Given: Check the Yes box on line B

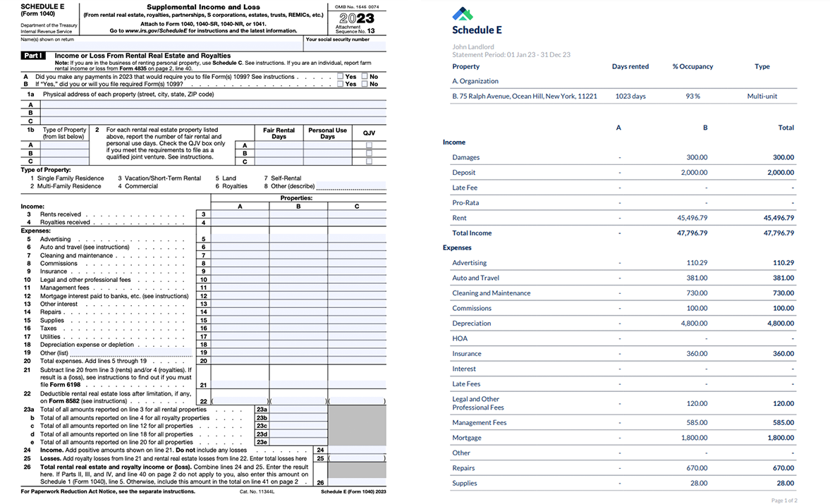Looking at the screenshot, I should click(341, 85).
